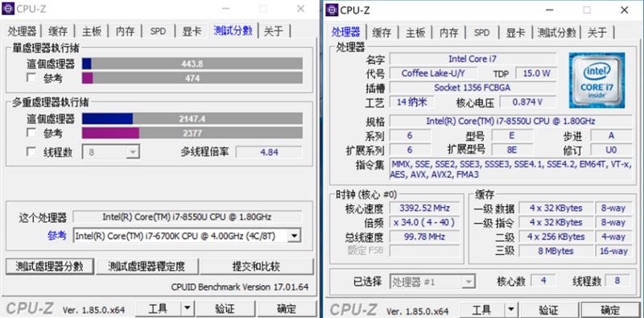Click 验证 button in left window
Screen dimensions: 644x318
[225, 308]
